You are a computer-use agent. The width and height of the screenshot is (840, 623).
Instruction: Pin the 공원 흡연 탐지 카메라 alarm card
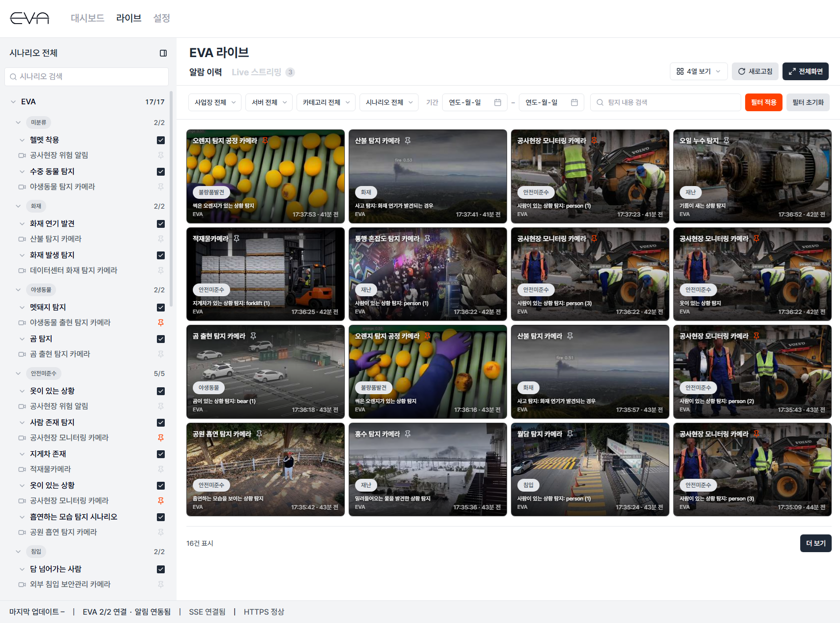coord(259,434)
